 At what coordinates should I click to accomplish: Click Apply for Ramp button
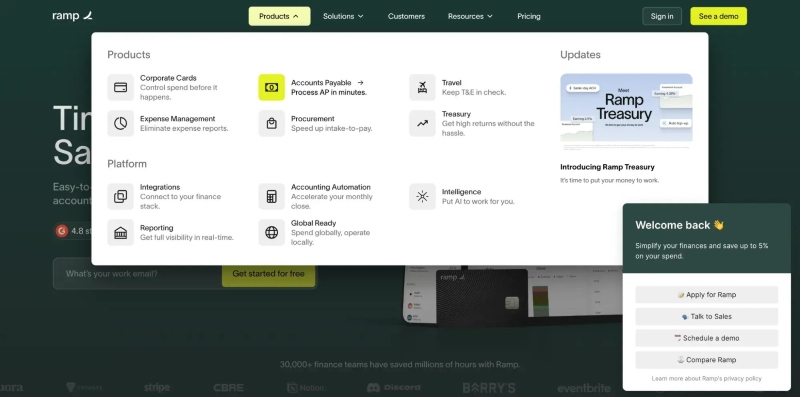[x=707, y=294]
